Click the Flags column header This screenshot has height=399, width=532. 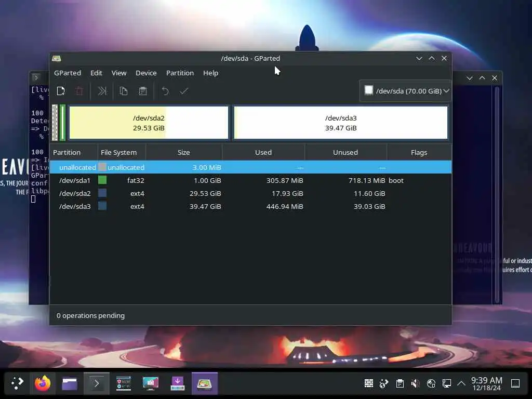click(x=419, y=152)
